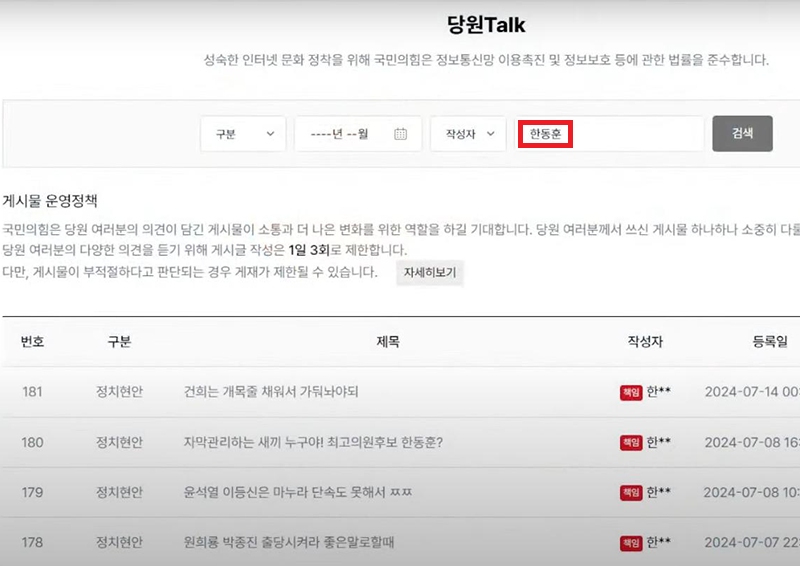Click the year-month date field
The image size is (800, 566).
[x=358, y=134]
